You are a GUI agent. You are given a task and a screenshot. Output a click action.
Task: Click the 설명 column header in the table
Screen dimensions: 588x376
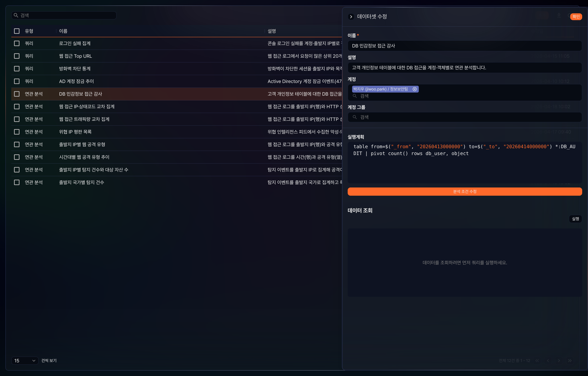click(x=271, y=31)
